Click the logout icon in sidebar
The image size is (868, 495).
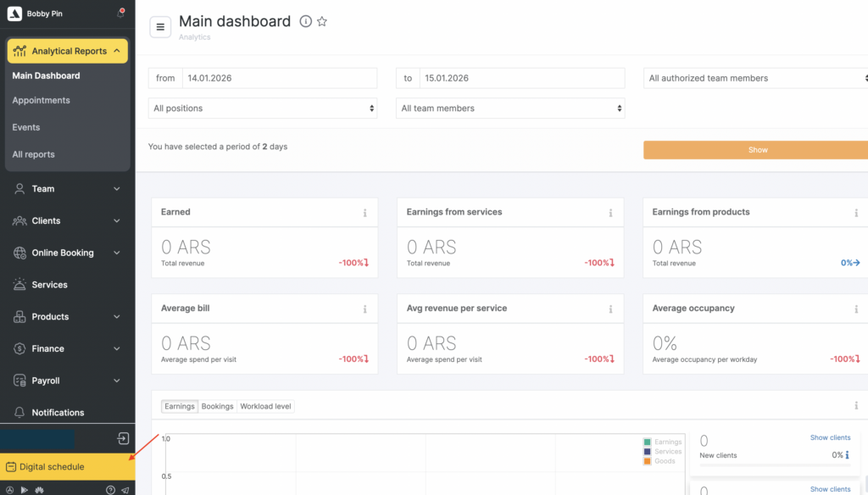[123, 438]
